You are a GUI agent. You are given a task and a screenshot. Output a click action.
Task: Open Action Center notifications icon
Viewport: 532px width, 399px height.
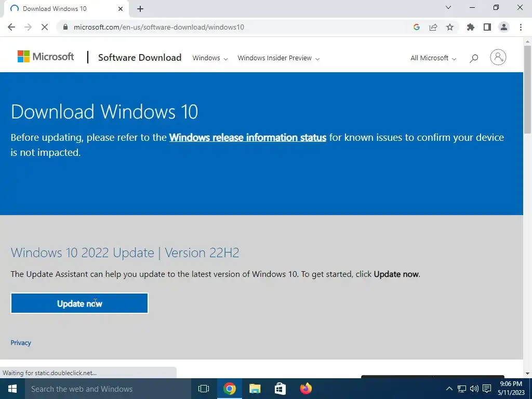(x=487, y=389)
